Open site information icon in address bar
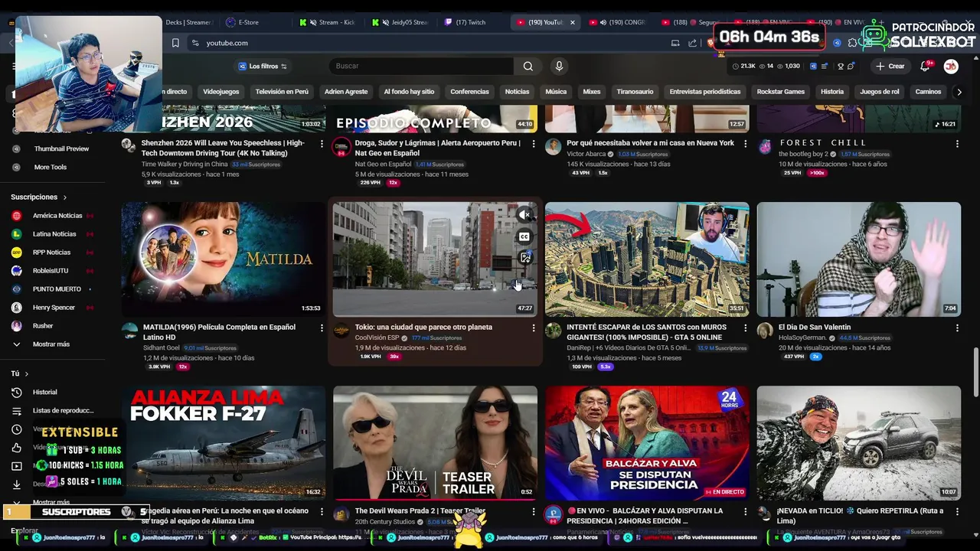 tap(195, 43)
